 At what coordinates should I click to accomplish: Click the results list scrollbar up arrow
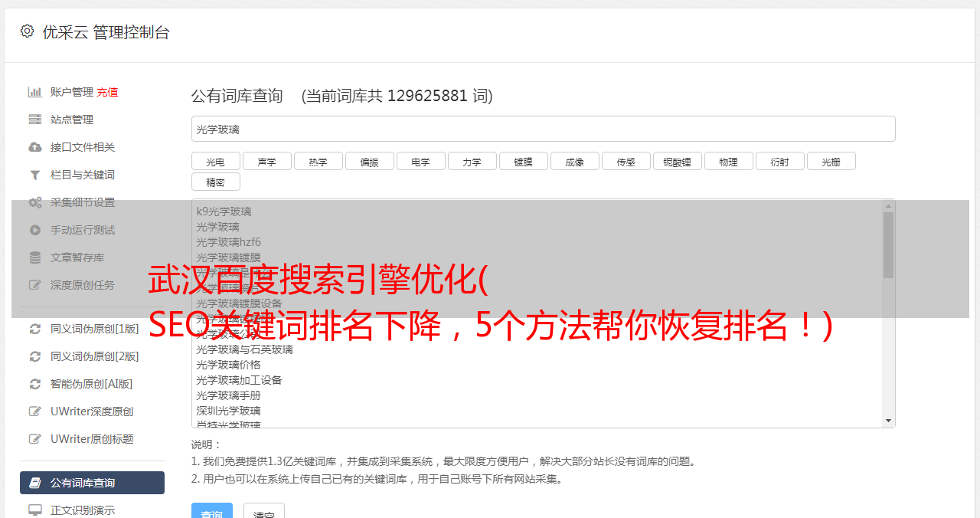pos(888,206)
